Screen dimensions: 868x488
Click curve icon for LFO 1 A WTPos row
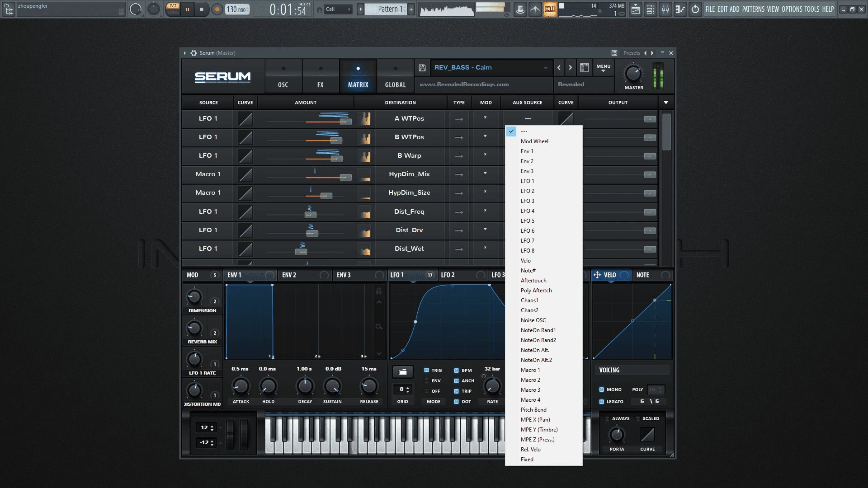coord(245,119)
